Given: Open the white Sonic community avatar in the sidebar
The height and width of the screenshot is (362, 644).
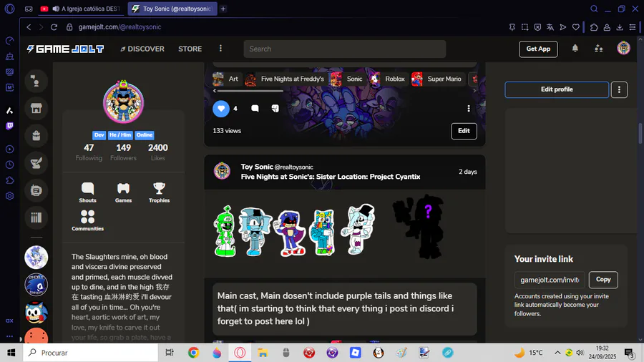Looking at the screenshot, I should click(x=36, y=258).
